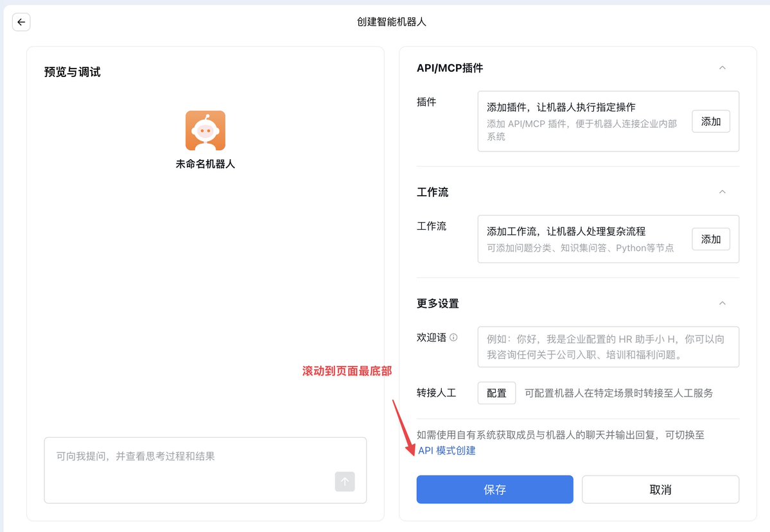Click the 未命名机器人 robot name
This screenshot has width=770, height=532.
205,162
